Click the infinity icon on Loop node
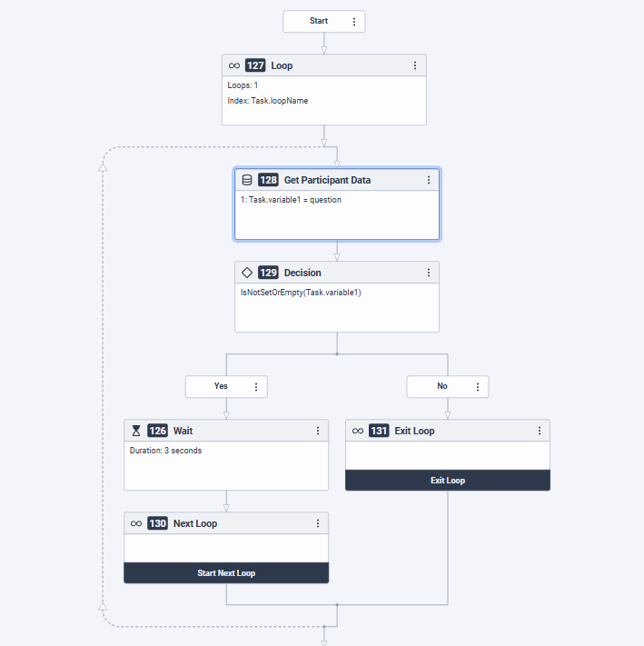 [234, 65]
